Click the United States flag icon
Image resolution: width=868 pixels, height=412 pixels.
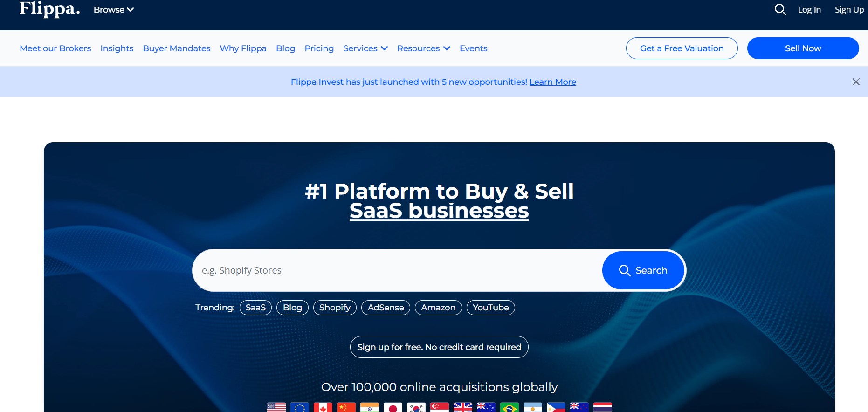pos(276,407)
